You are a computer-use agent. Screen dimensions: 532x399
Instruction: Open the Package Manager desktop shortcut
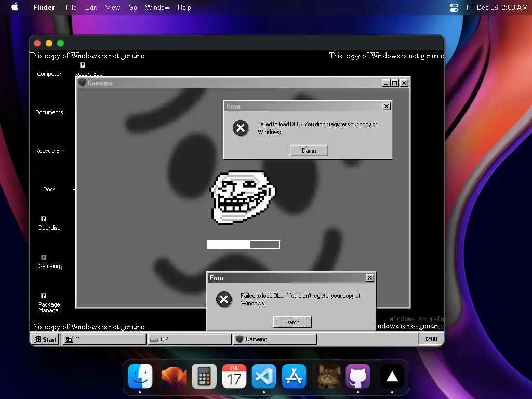(x=49, y=303)
